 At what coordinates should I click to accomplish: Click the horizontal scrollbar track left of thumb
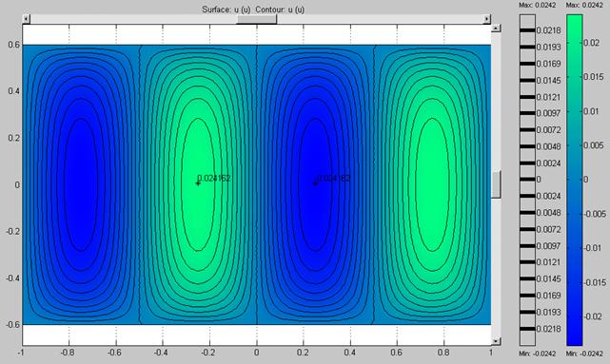pos(133,19)
